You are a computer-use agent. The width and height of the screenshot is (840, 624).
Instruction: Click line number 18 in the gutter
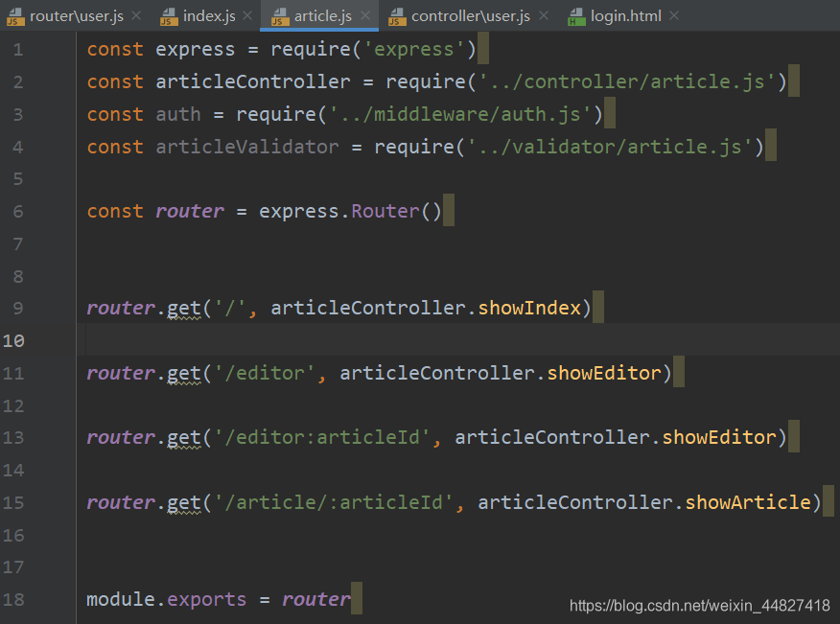(x=13, y=599)
